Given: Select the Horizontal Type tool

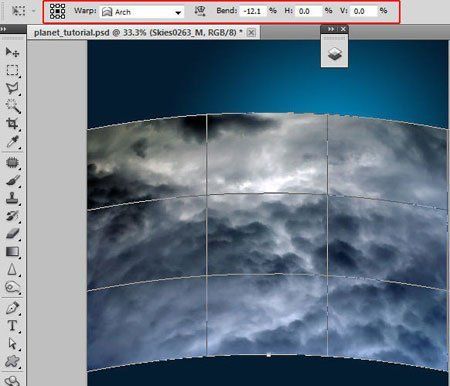Looking at the screenshot, I should [x=12, y=325].
